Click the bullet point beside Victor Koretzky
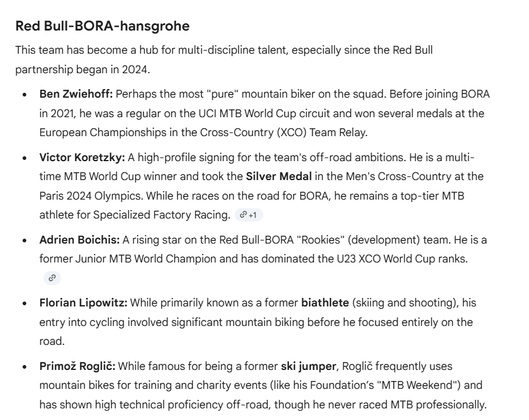529x420 pixels. [24, 159]
